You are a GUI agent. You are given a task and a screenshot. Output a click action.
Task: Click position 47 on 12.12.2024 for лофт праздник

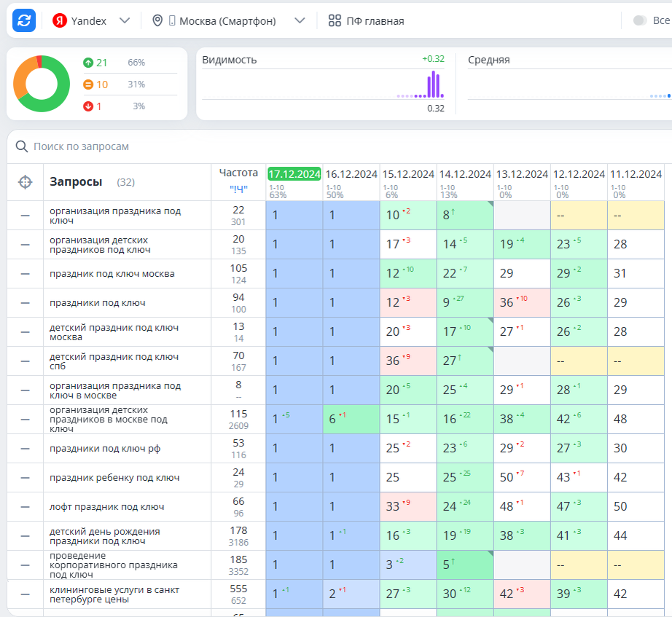[x=563, y=506]
